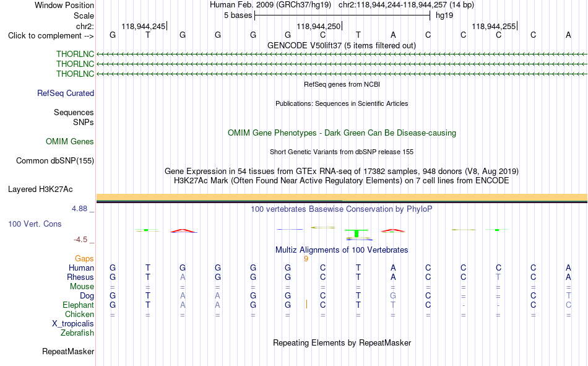Image resolution: width=588 pixels, height=366 pixels.
Task: Select the 'Elephant' species row label
Action: 78,305
